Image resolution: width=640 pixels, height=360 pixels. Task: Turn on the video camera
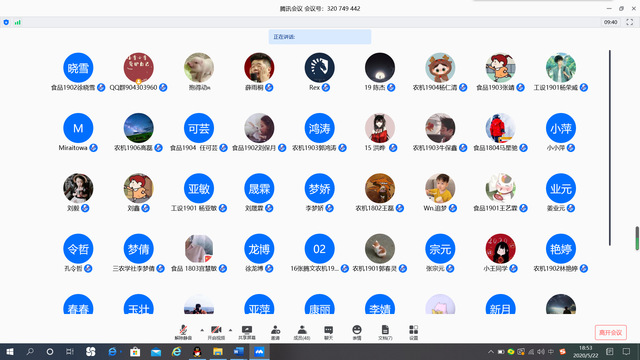coord(216,332)
